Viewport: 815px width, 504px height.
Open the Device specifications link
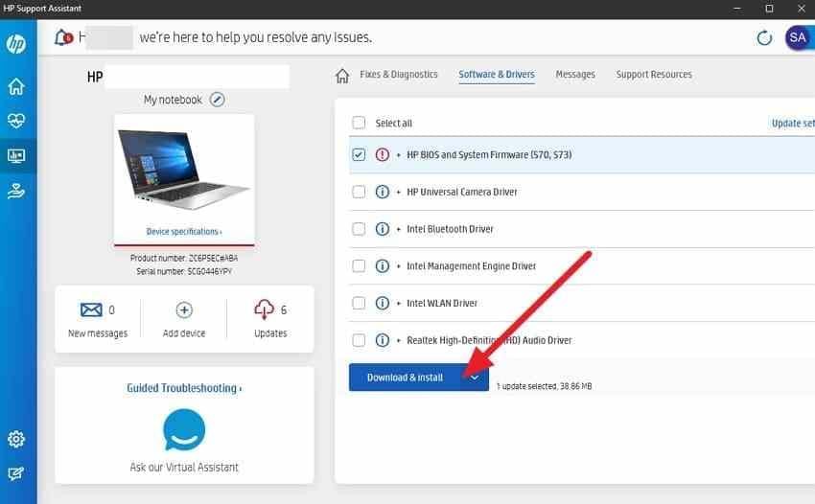[x=184, y=231]
